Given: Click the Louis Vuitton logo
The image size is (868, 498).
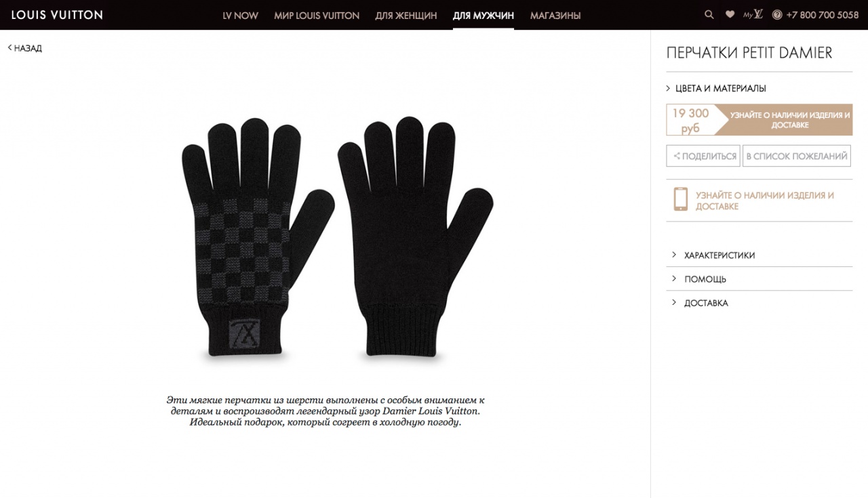Looking at the screenshot, I should pyautogui.click(x=57, y=14).
